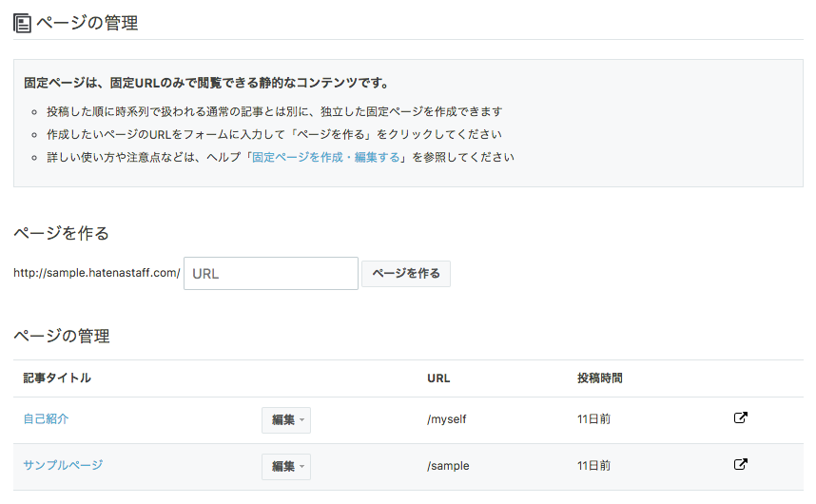
Task: Click the ページを作る section heading
Action: pos(62,233)
